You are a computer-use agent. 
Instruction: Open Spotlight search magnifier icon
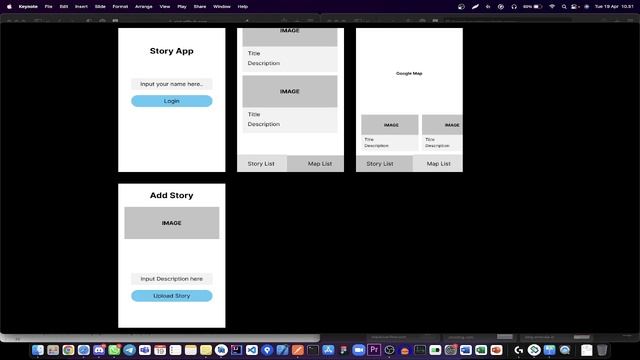[x=564, y=7]
